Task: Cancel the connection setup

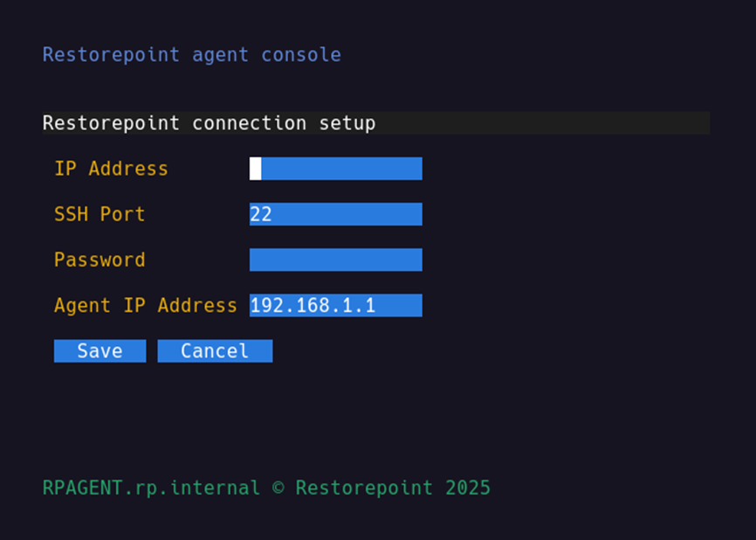Action: point(215,350)
